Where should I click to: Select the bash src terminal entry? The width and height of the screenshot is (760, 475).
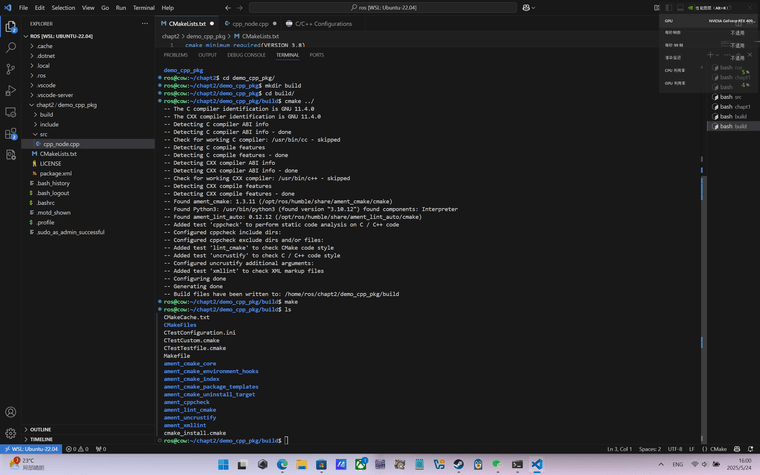click(731, 97)
